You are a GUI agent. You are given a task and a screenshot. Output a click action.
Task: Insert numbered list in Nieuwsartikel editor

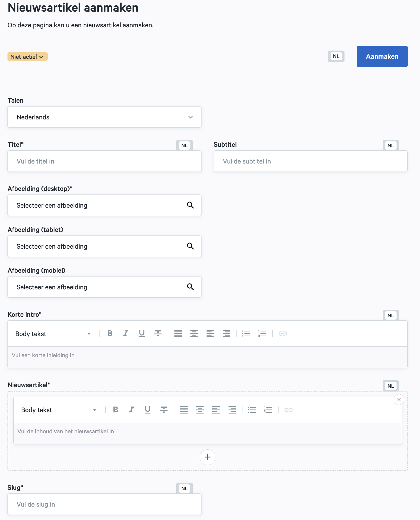(268, 410)
